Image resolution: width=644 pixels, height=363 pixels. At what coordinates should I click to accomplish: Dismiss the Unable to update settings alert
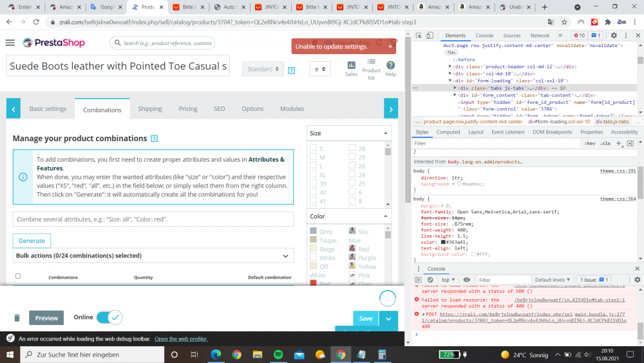pos(390,46)
